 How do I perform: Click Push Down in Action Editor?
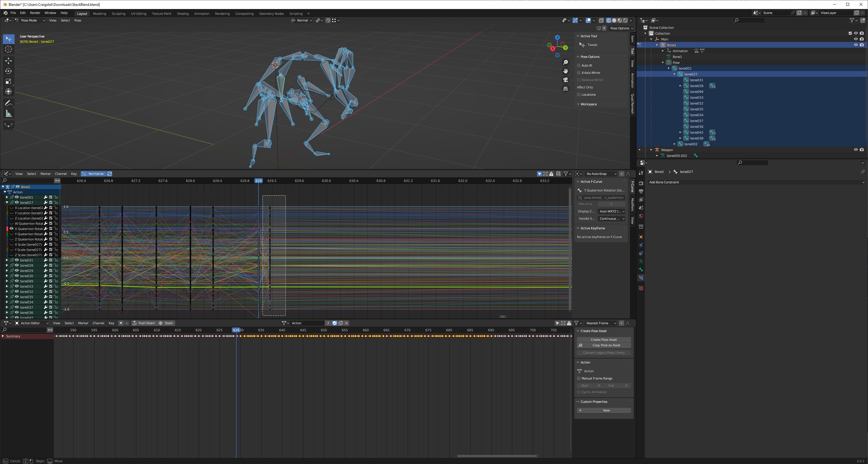tap(144, 323)
